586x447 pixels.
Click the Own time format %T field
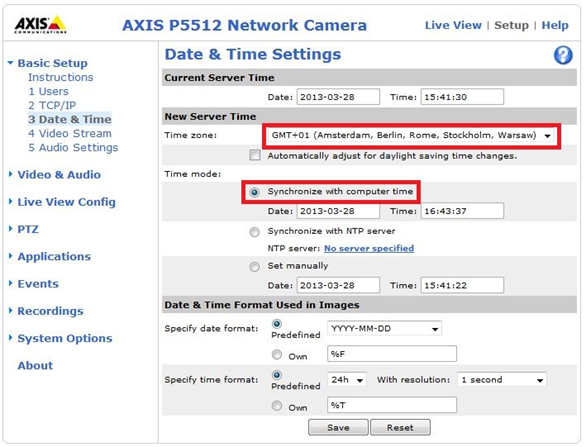[392, 405]
